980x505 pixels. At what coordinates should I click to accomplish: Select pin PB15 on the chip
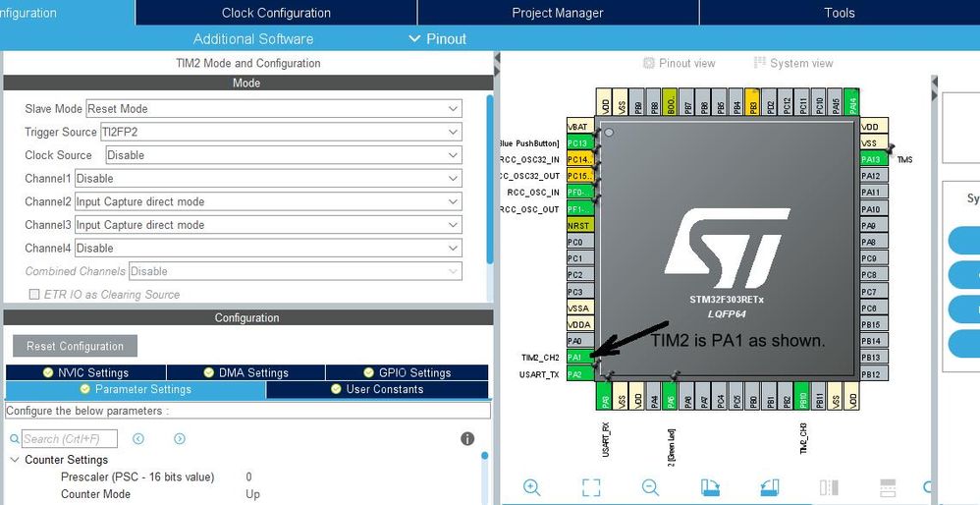tap(874, 324)
